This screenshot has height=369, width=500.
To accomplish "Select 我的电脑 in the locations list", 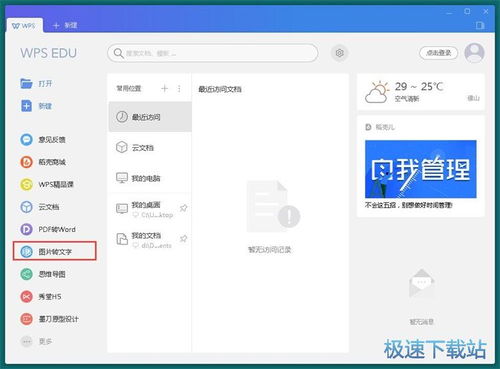I will (150, 178).
